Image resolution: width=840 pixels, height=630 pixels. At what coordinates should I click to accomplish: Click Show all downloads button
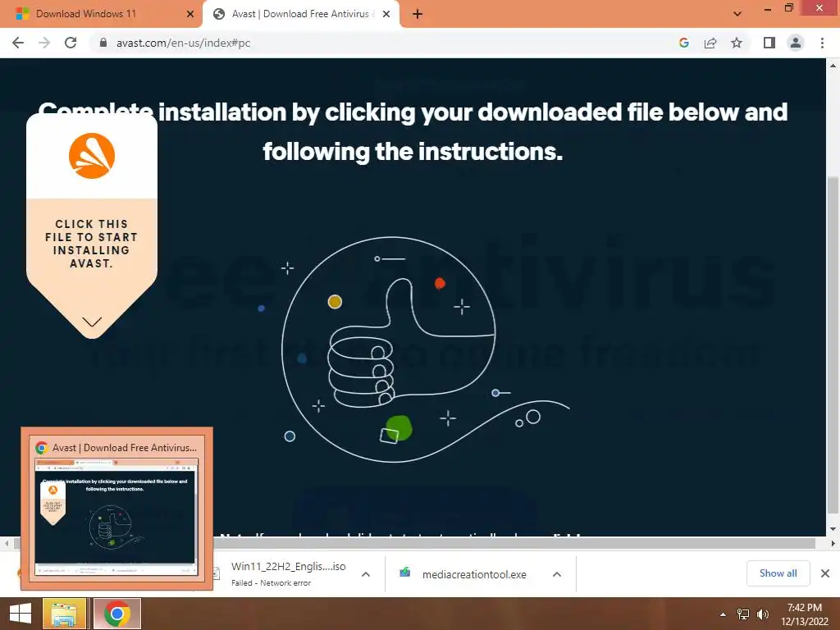click(x=778, y=573)
